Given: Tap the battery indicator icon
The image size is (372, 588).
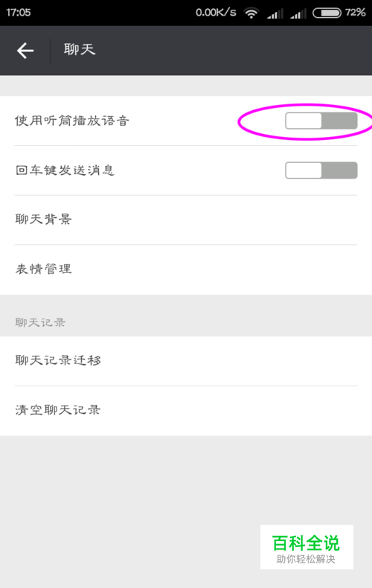Looking at the screenshot, I should click(327, 13).
